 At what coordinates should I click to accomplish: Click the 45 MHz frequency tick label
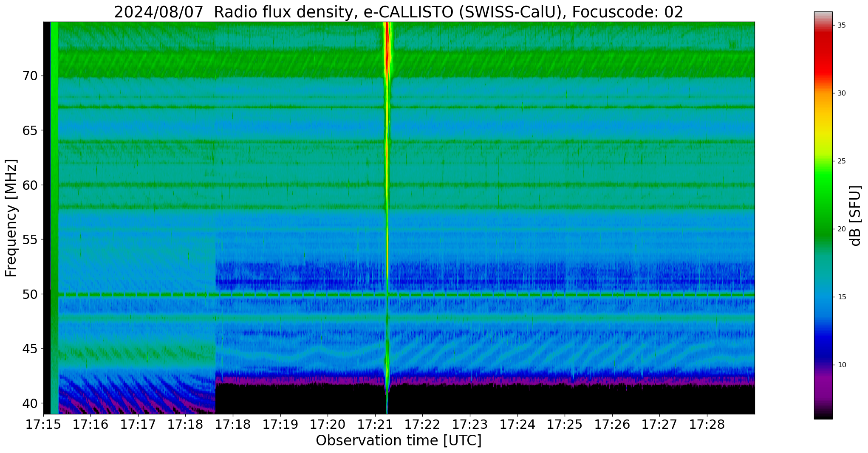coord(30,349)
